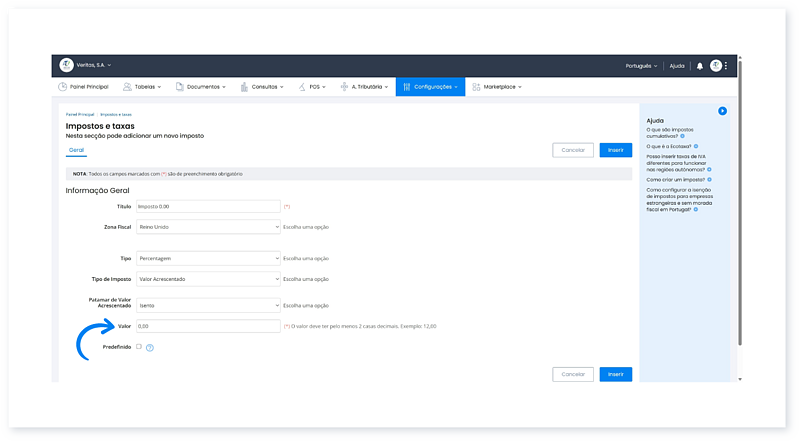
Task: Open the Configurações menu
Action: 430,87
